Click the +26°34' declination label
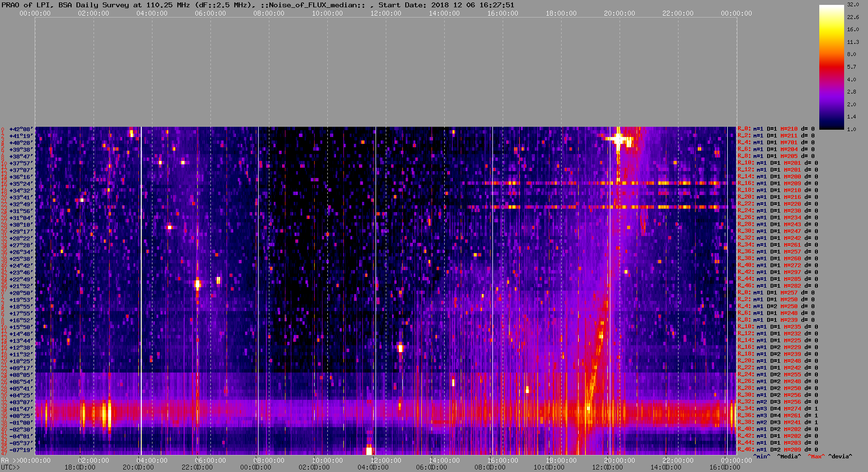The image size is (868, 472). click(21, 252)
